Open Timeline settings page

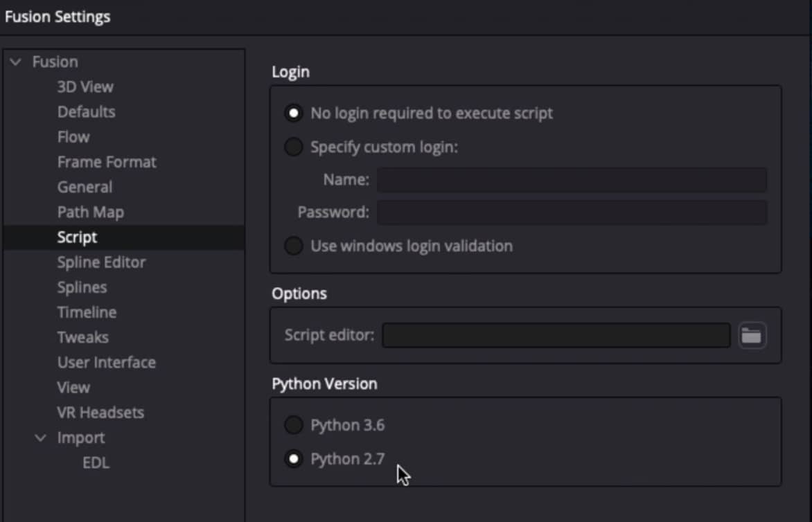(x=87, y=312)
